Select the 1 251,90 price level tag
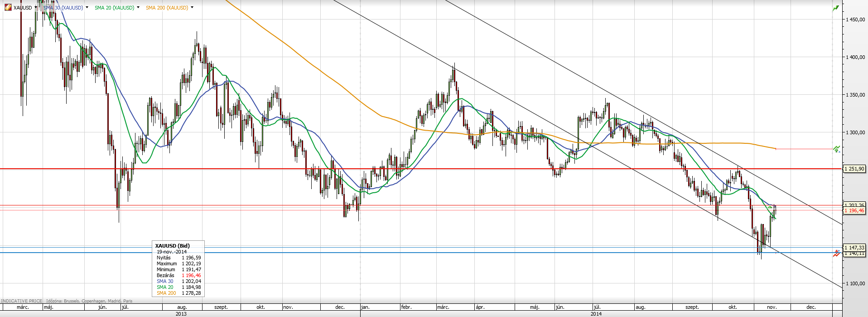Viewport: 868px width, 317px height. click(854, 169)
